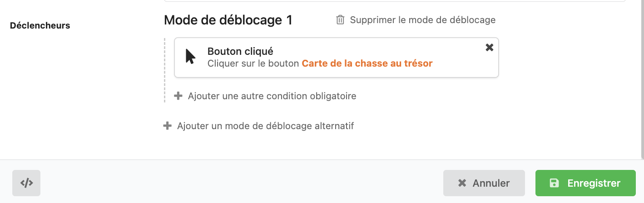Click the X icon inside the Annuler button

coord(462,183)
